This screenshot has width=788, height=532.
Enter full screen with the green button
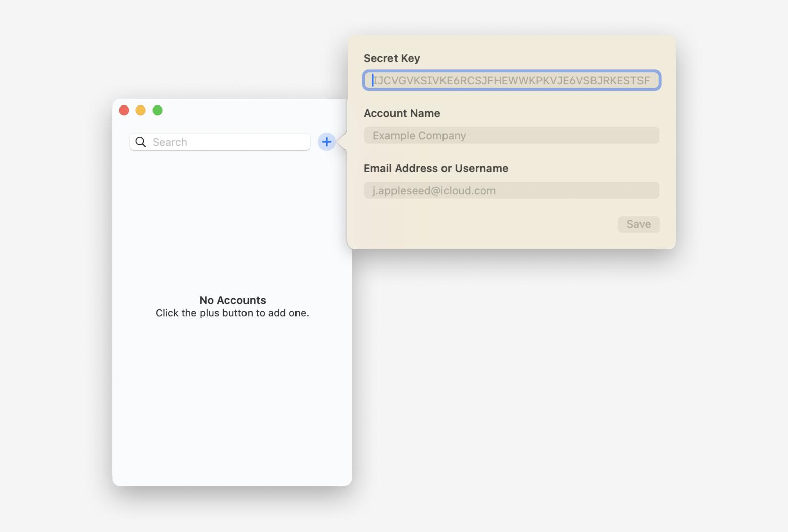[x=158, y=110]
